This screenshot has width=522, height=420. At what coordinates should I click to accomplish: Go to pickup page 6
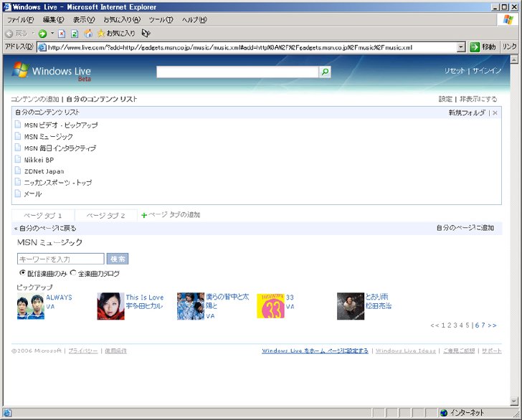[477, 325]
